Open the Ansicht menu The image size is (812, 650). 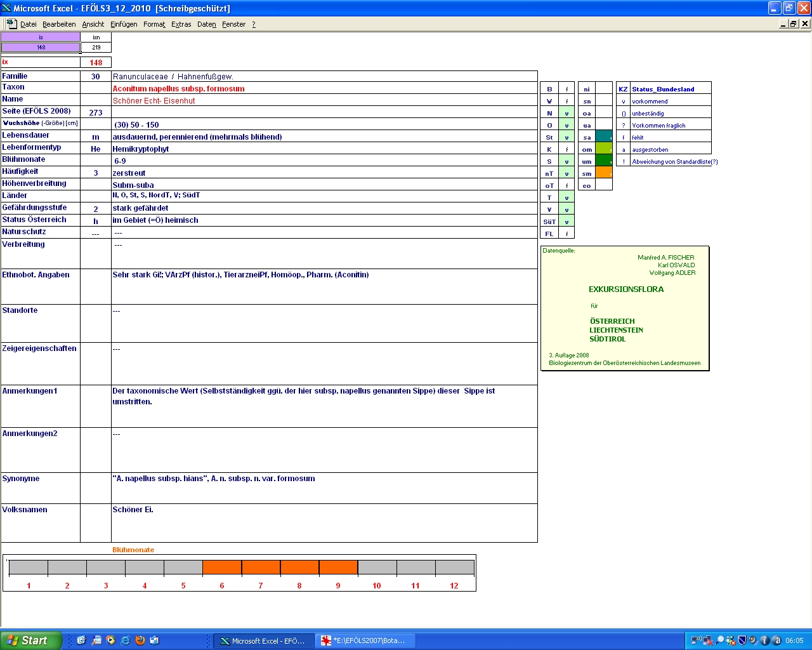pos(93,24)
